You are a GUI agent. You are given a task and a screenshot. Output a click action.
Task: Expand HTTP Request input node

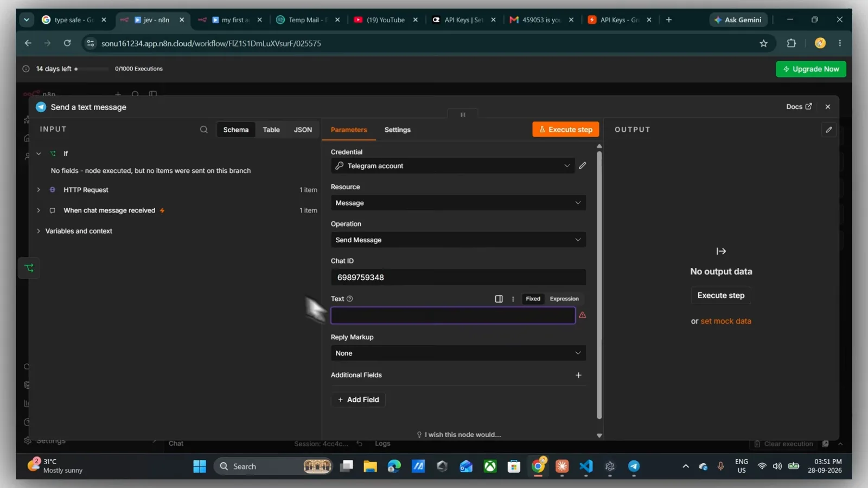(x=39, y=190)
